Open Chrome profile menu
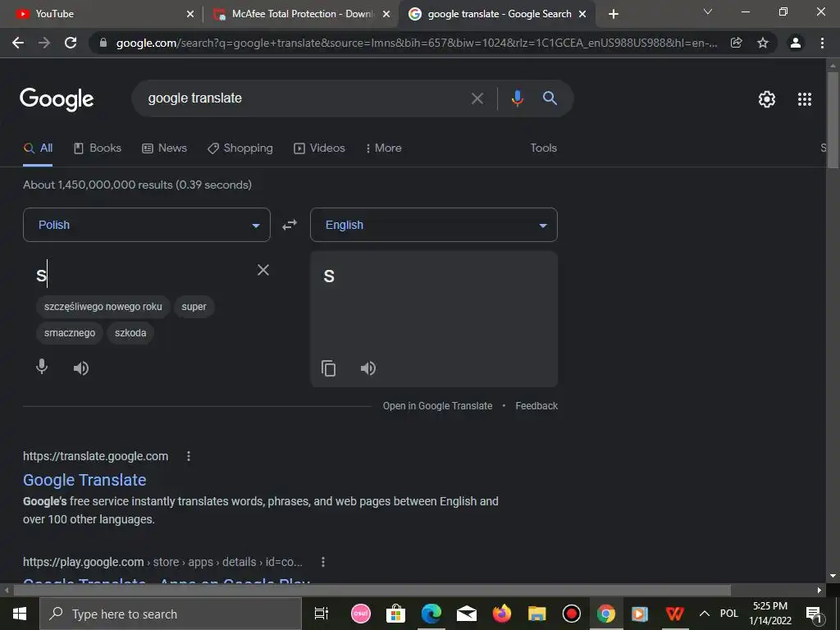 pos(796,43)
